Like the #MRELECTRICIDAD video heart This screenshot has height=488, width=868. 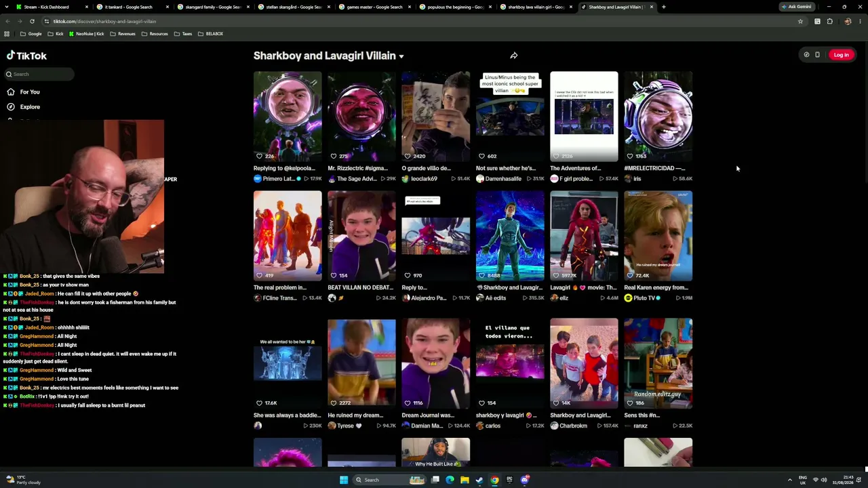pos(630,156)
